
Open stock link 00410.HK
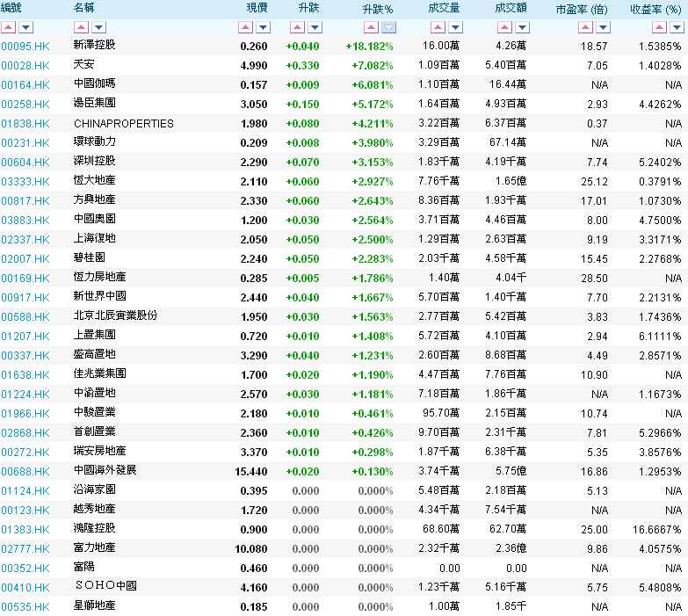coord(25,587)
